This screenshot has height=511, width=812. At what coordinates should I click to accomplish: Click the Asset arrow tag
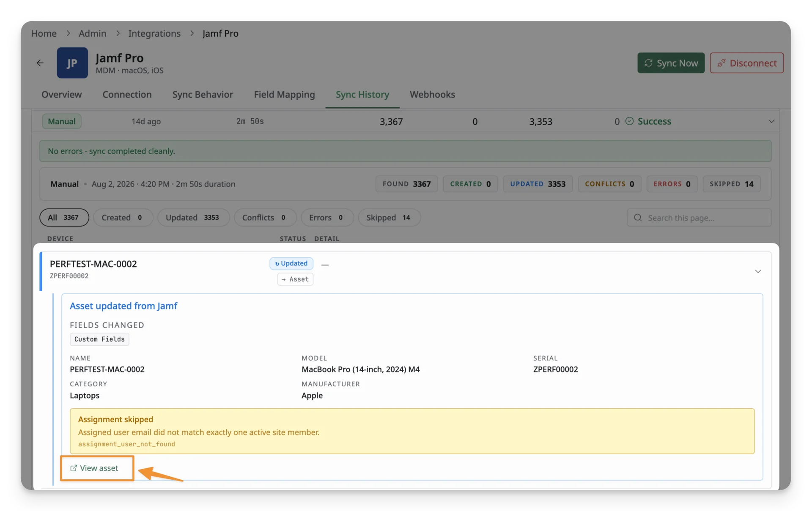(x=295, y=279)
